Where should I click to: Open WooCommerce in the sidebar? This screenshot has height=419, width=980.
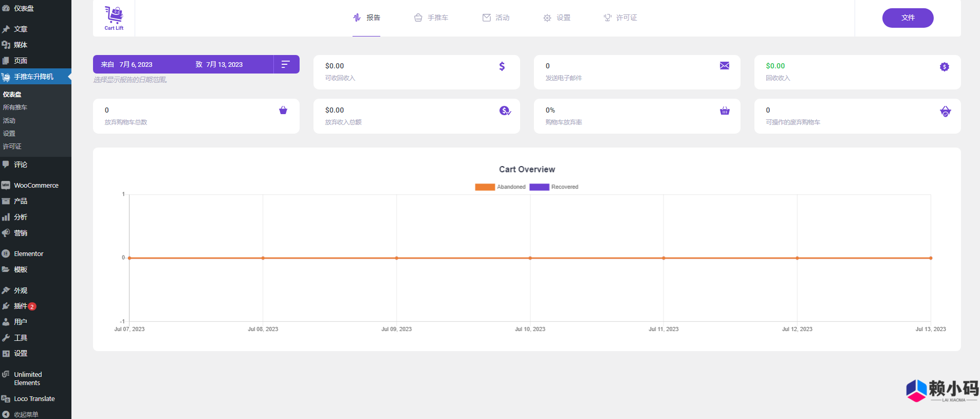pyautogui.click(x=36, y=186)
